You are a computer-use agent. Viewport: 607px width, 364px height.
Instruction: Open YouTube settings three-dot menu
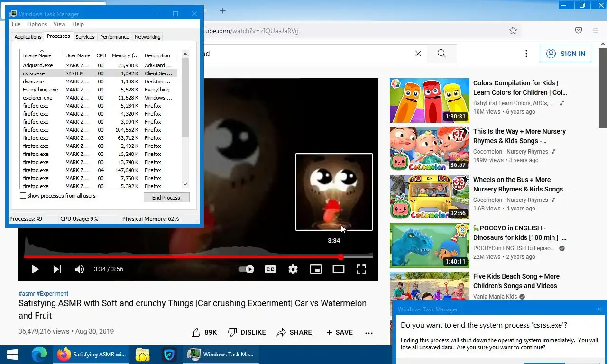526,54
